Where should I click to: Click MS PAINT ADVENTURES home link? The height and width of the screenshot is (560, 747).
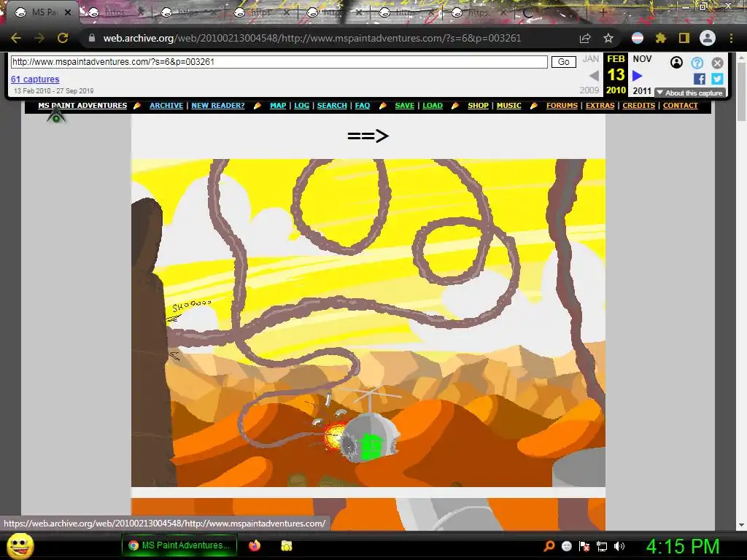point(82,106)
